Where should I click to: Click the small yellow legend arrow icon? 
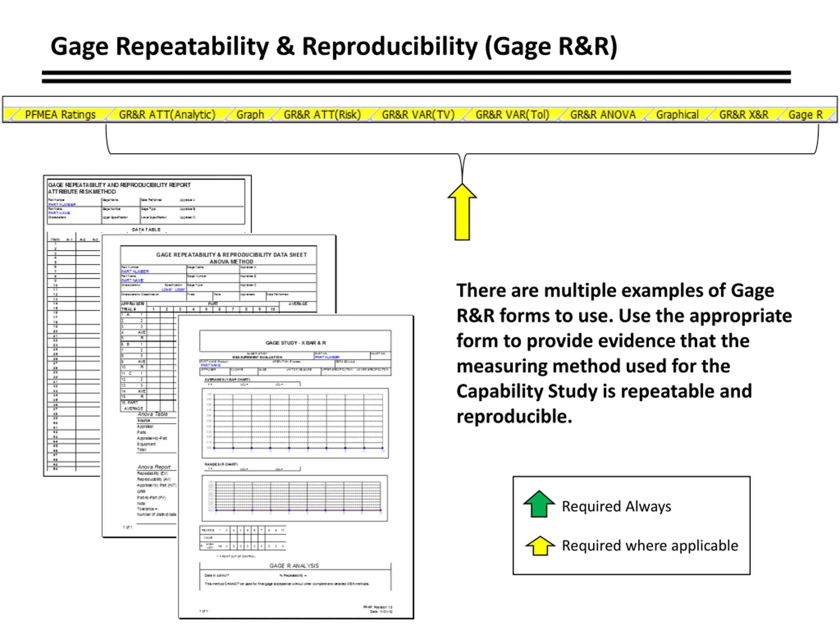[x=540, y=546]
